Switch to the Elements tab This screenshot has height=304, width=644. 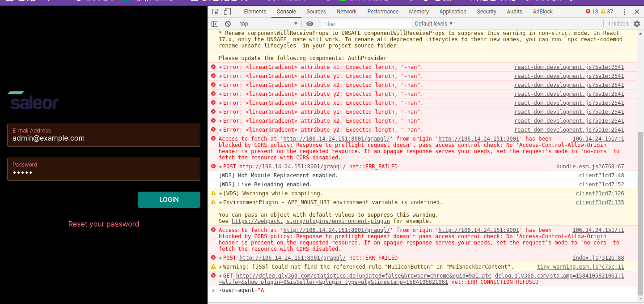point(255,12)
